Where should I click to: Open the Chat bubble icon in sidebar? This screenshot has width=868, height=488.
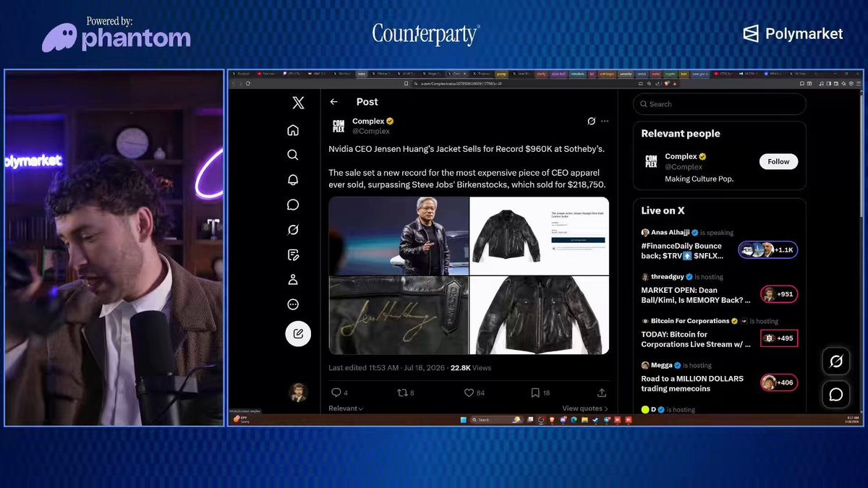(293, 205)
